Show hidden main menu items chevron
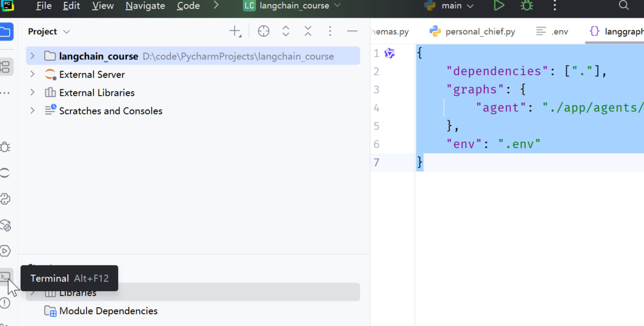Screen dimensions: 644x326 tap(216, 5)
